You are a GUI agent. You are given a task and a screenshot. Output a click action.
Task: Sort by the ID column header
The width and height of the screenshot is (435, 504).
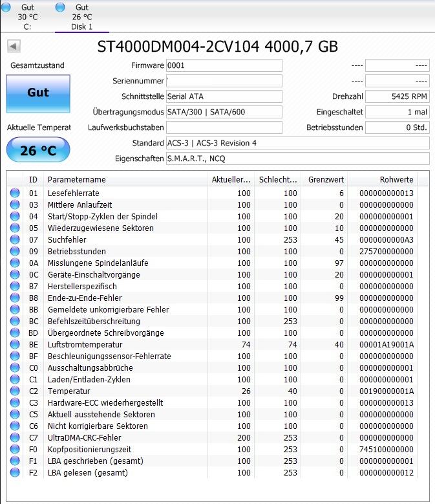[33, 180]
